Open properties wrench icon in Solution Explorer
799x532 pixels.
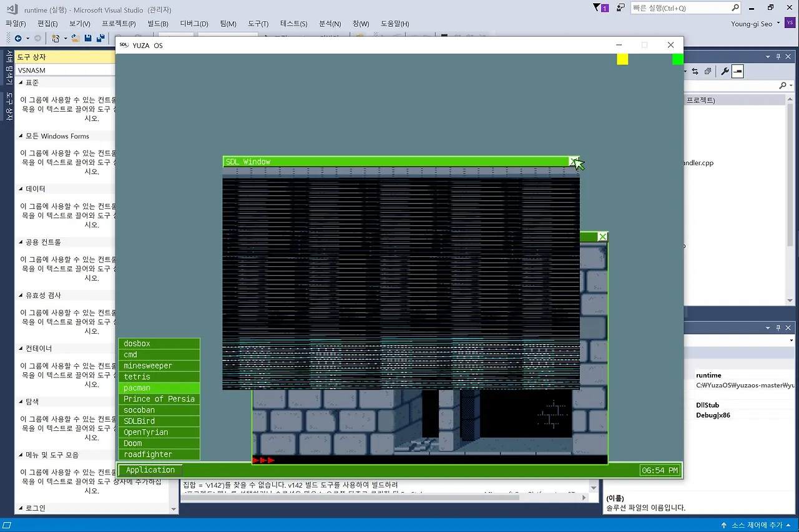pyautogui.click(x=725, y=71)
